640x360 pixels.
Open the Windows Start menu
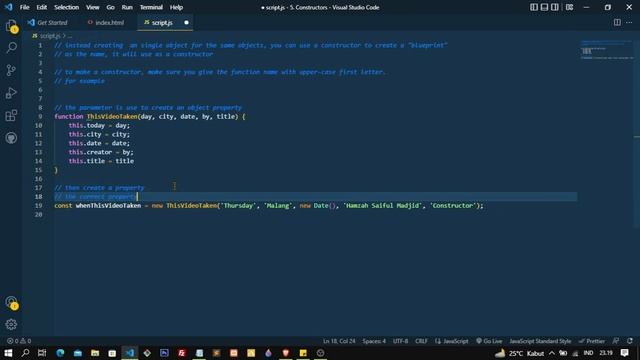[8, 353]
